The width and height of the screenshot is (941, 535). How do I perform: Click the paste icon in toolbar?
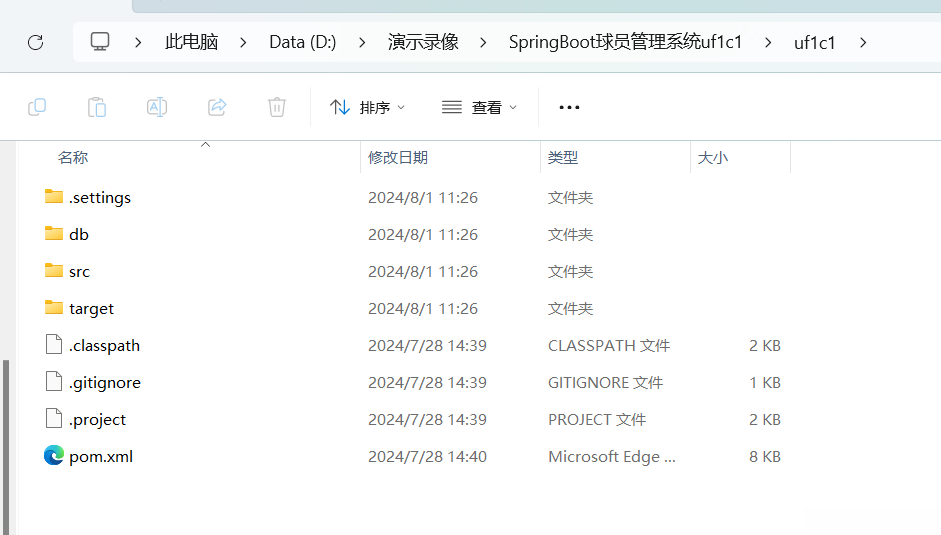pyautogui.click(x=97, y=107)
